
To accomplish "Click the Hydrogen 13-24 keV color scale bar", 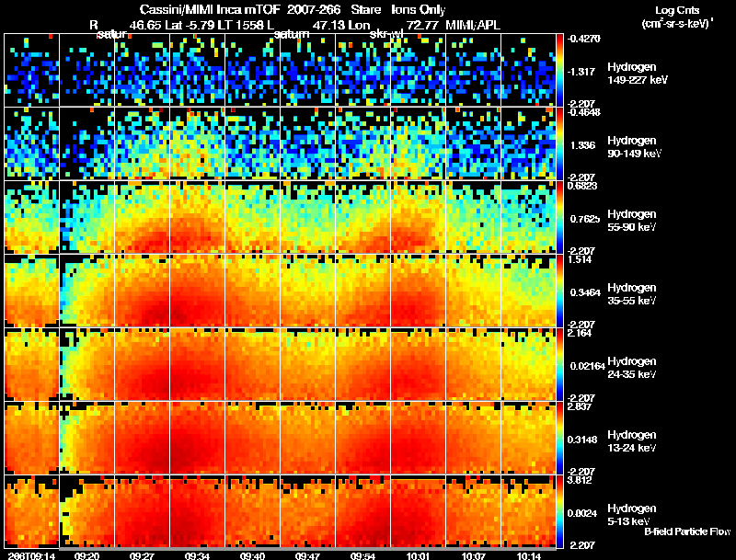I will pyautogui.click(x=559, y=438).
